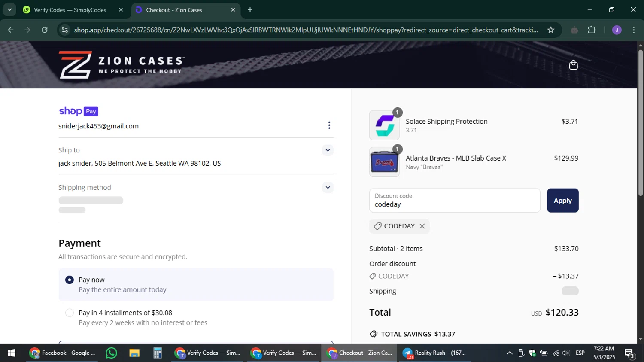Click the Atlanta Braves Slab Case thumbnail
Screen dimensions: 644x362
[x=384, y=162]
